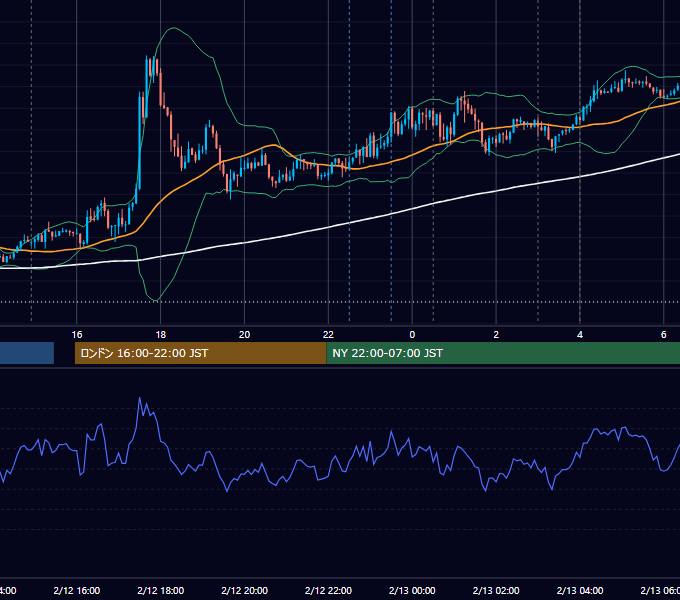Select the ロンドン 16:00-22:00 JST session bar
Image resolution: width=680 pixels, height=600 pixels.
(200, 353)
